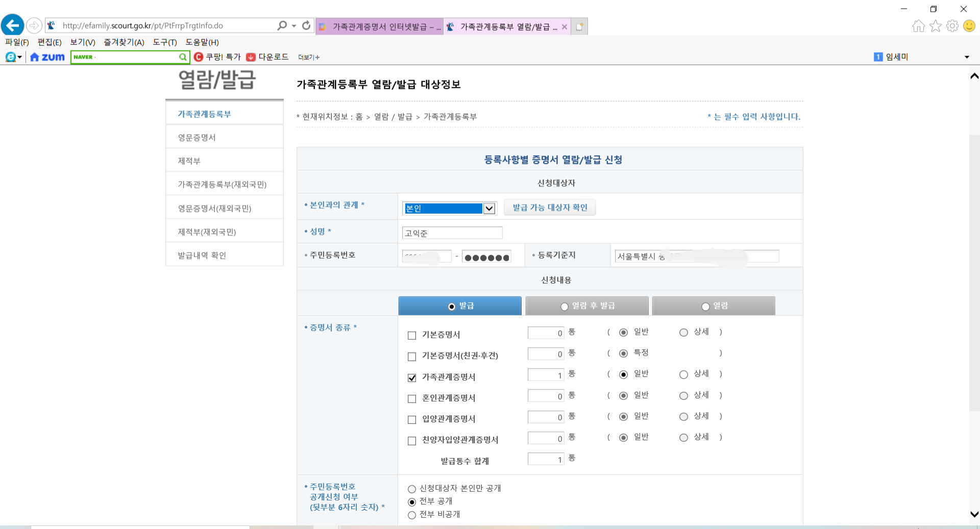The image size is (980, 529).
Task: Expand the e-logo toolbar dropdown arrow
Action: [20, 57]
